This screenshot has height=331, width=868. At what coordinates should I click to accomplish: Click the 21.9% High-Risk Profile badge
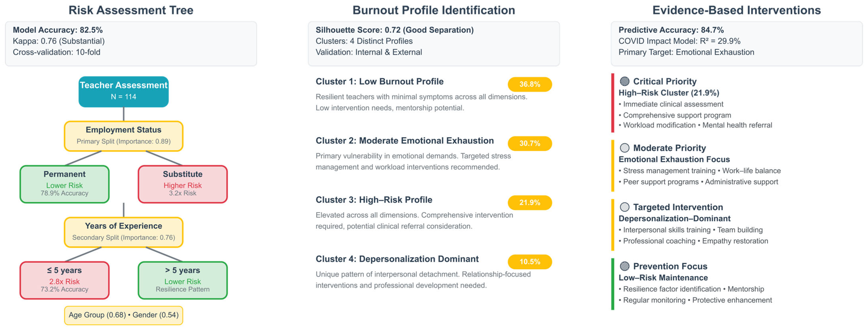tap(530, 203)
